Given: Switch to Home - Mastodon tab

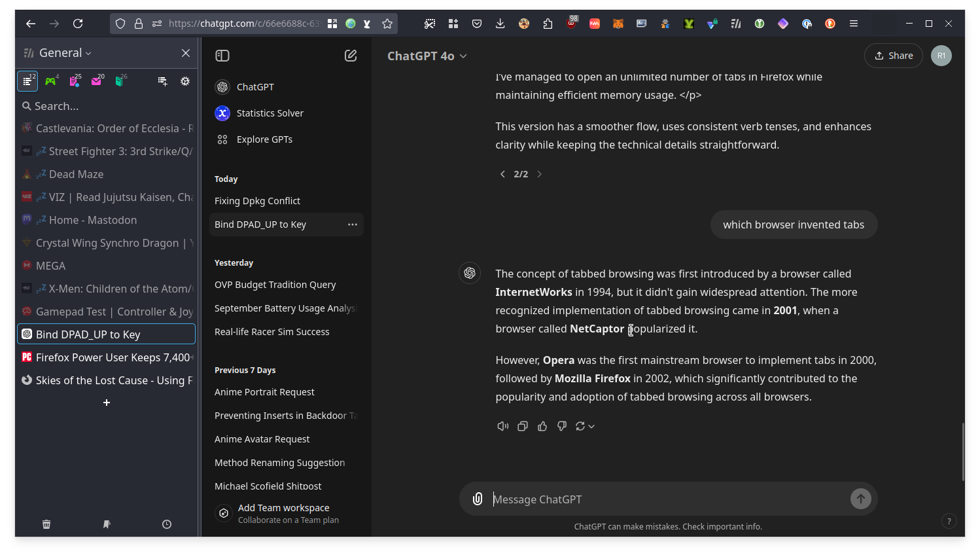Looking at the screenshot, I should 107,220.
